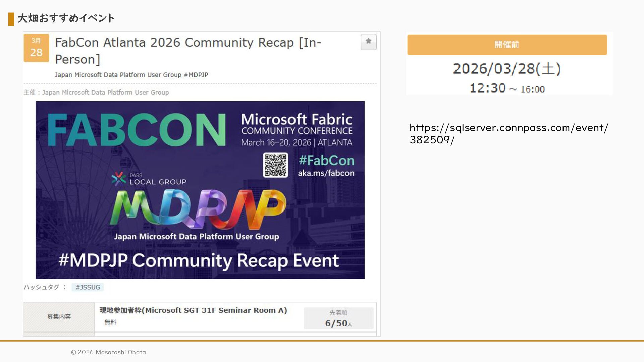Click the #FabCon hashtag in banner
644x362 pixels.
(326, 160)
